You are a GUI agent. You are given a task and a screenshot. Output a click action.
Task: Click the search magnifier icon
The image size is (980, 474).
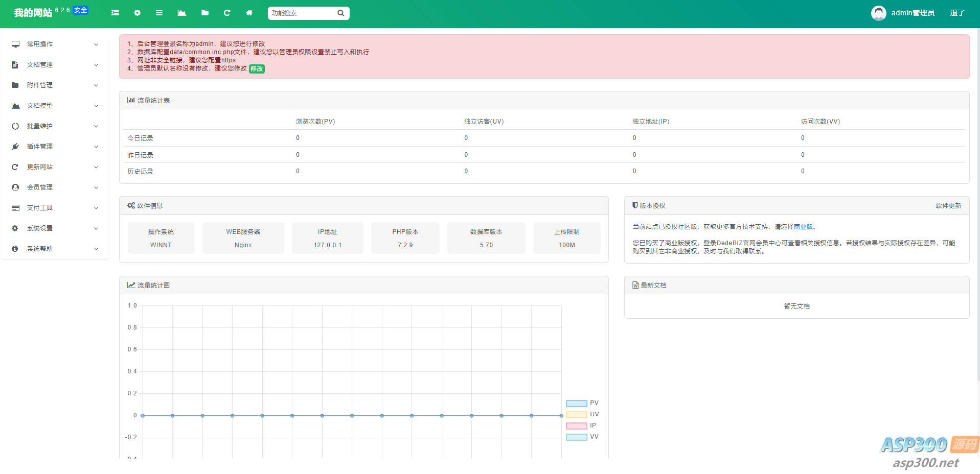coord(341,13)
